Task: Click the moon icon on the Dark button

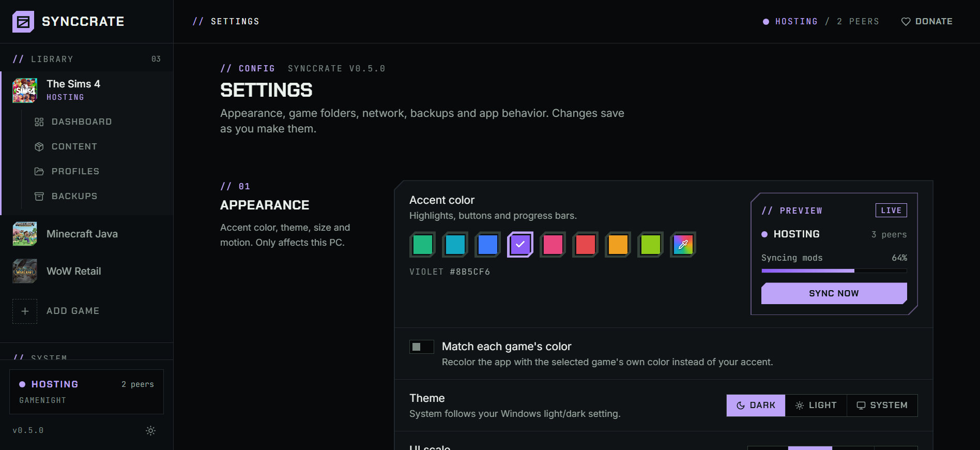Action: 741,406
